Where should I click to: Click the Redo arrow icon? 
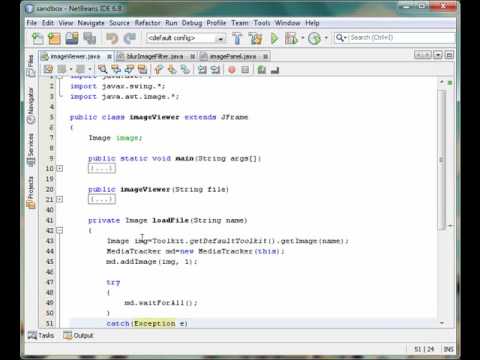click(129, 38)
